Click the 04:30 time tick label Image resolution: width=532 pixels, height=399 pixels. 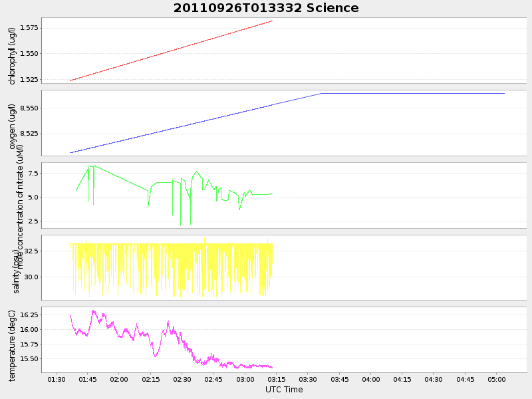coord(434,379)
